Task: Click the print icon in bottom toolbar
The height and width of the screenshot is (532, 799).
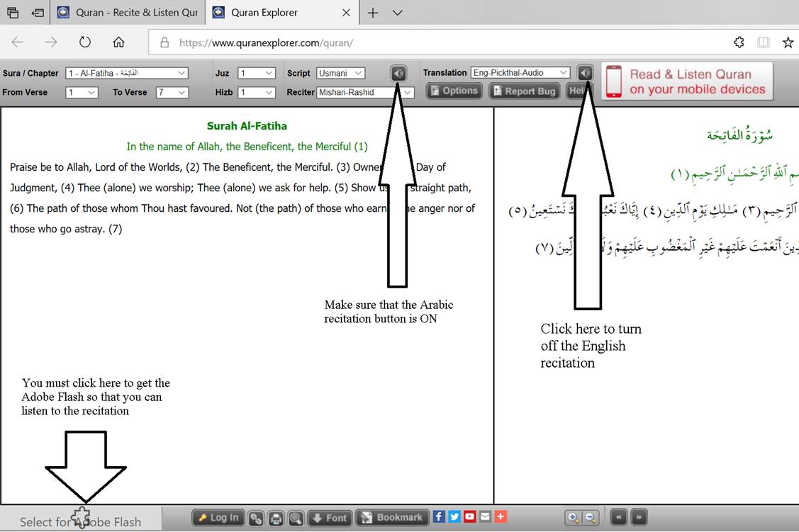Action: (x=276, y=518)
